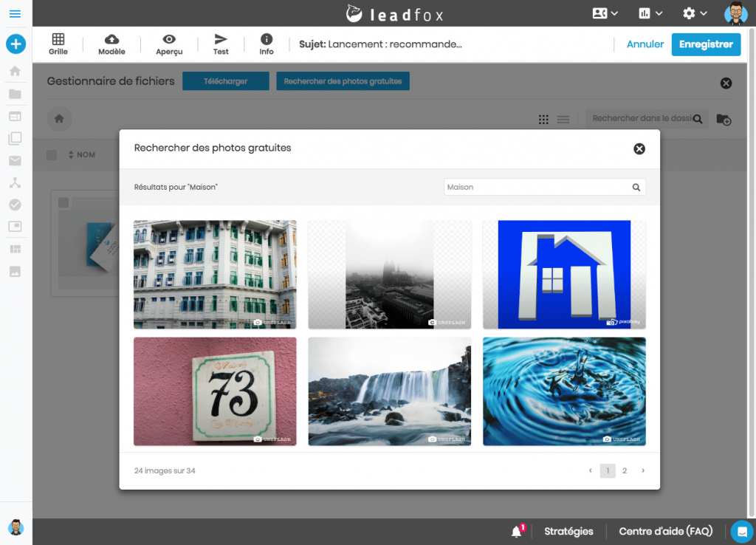
Task: Close the free photos search dialog
Action: pos(639,149)
